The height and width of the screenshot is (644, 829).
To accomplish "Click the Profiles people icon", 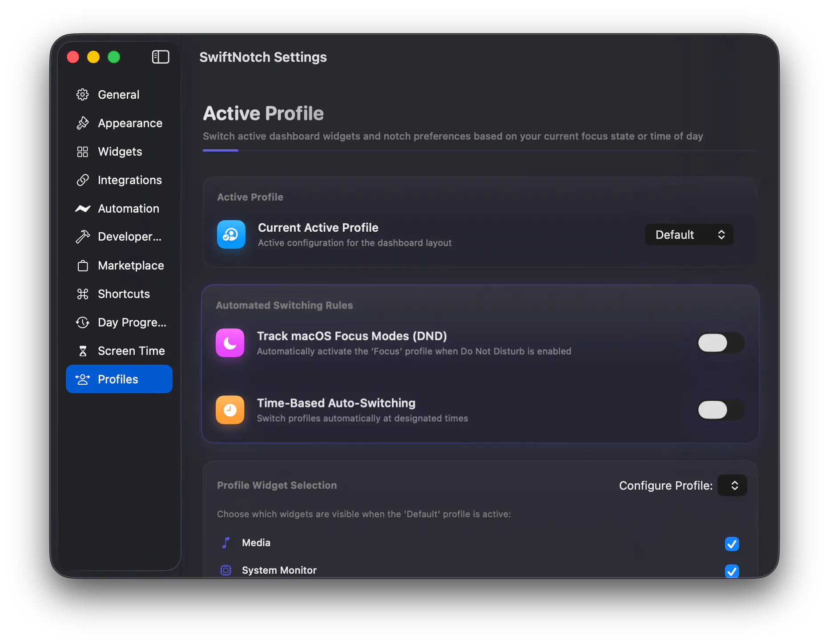I will 83,379.
